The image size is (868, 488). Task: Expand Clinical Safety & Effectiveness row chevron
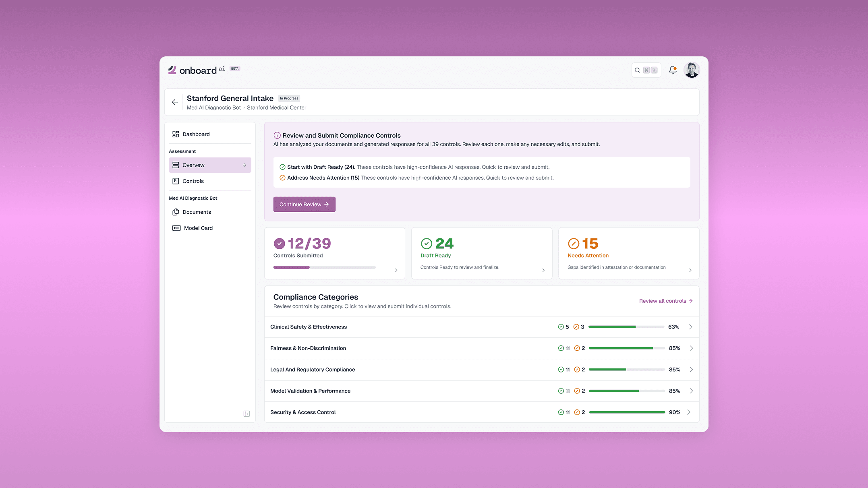point(690,327)
